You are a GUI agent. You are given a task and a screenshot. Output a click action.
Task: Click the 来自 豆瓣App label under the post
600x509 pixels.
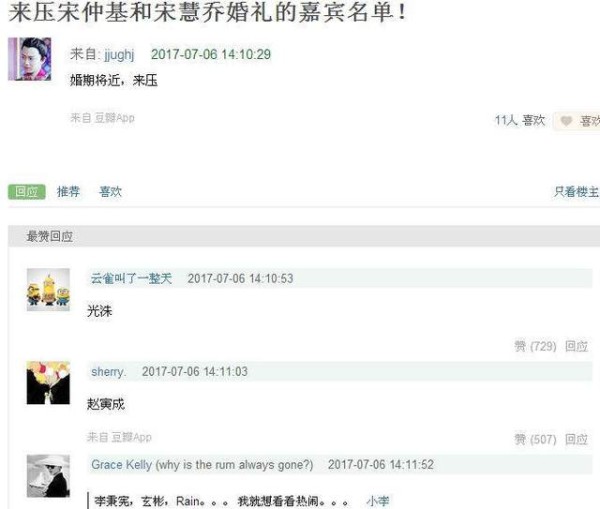103,118
